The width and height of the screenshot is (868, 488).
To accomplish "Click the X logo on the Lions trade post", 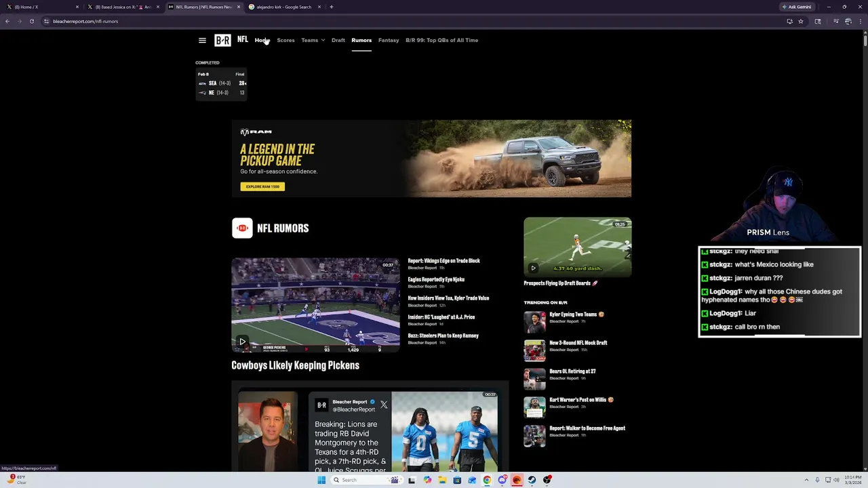I will pyautogui.click(x=384, y=405).
